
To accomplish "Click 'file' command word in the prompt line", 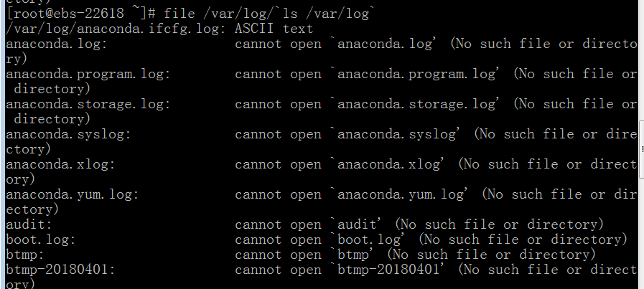I will [x=179, y=14].
